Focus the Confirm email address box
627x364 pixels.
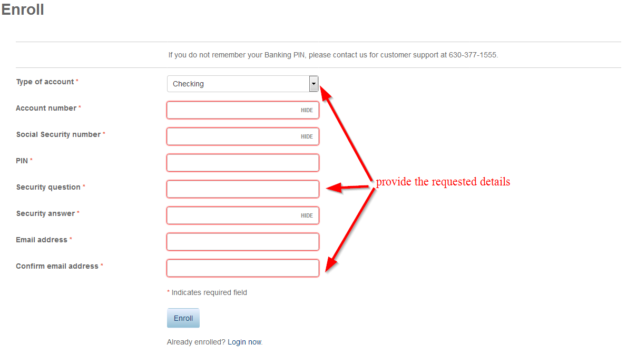243,268
